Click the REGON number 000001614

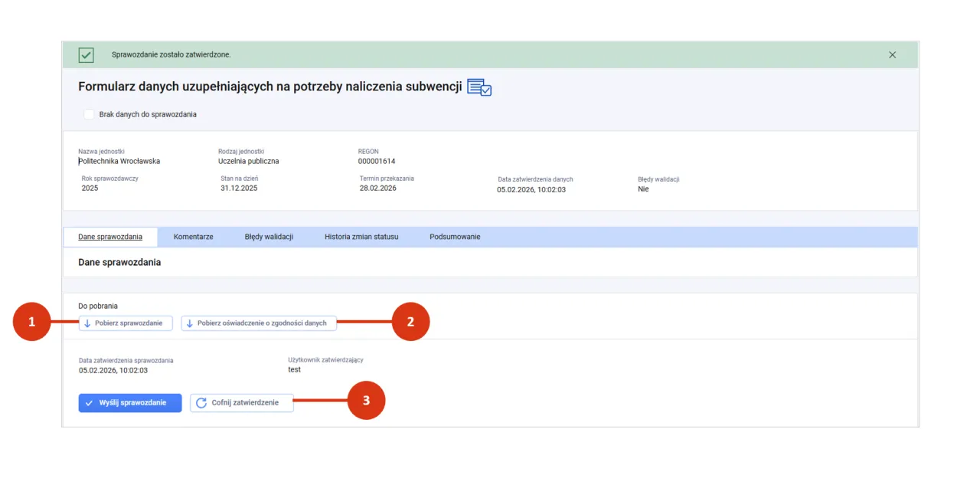(x=377, y=162)
